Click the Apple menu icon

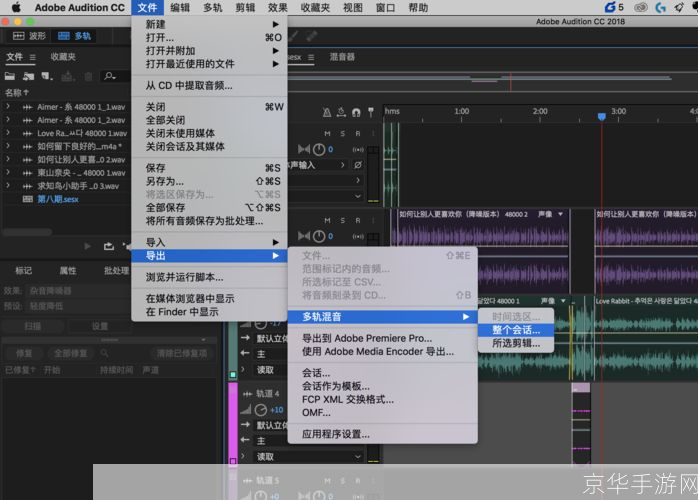pos(14,7)
